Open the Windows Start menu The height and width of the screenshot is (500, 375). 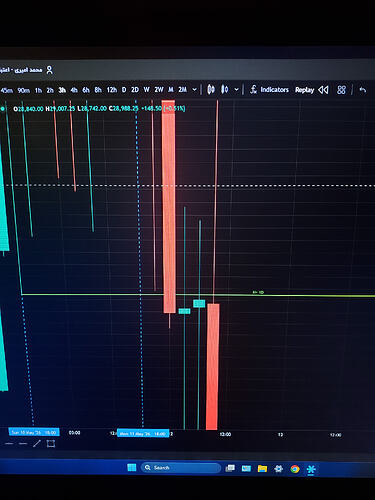click(x=132, y=468)
